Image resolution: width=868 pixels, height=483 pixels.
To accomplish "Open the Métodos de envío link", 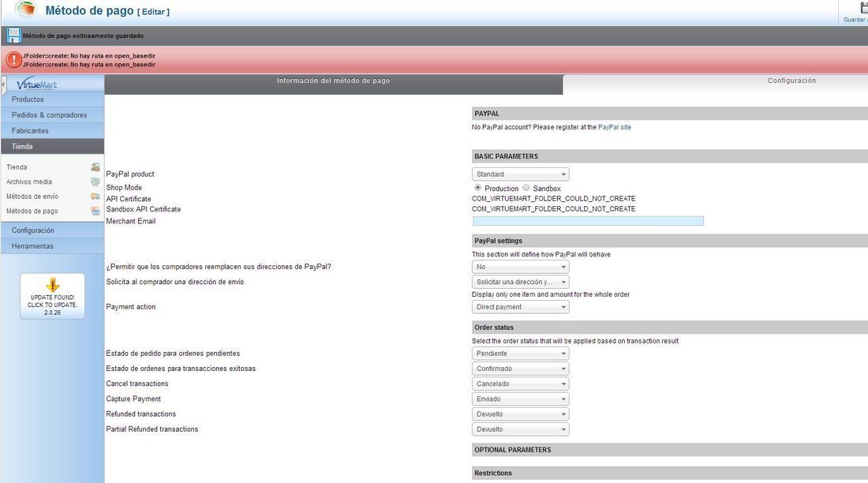I will tap(32, 197).
